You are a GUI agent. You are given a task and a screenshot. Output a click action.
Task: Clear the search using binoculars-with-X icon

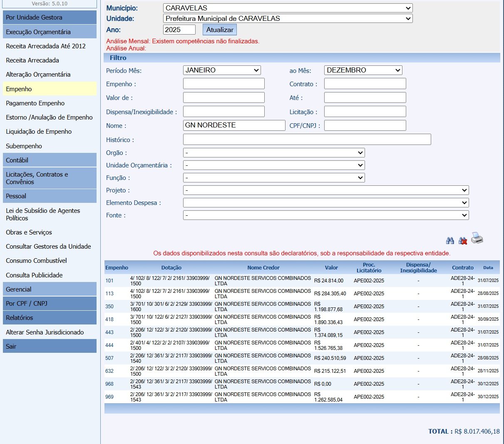point(462,241)
